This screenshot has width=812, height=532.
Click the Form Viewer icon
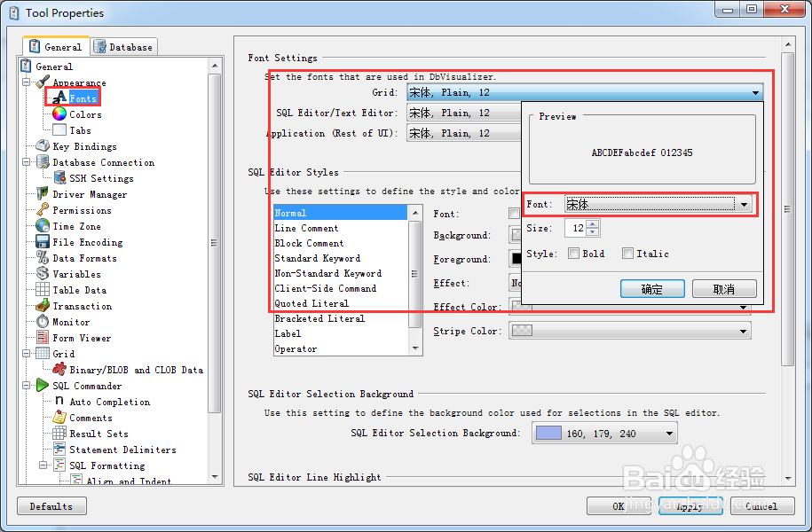click(43, 338)
